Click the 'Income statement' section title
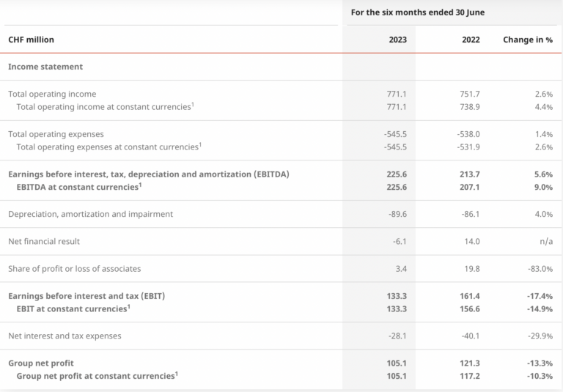 [45, 67]
